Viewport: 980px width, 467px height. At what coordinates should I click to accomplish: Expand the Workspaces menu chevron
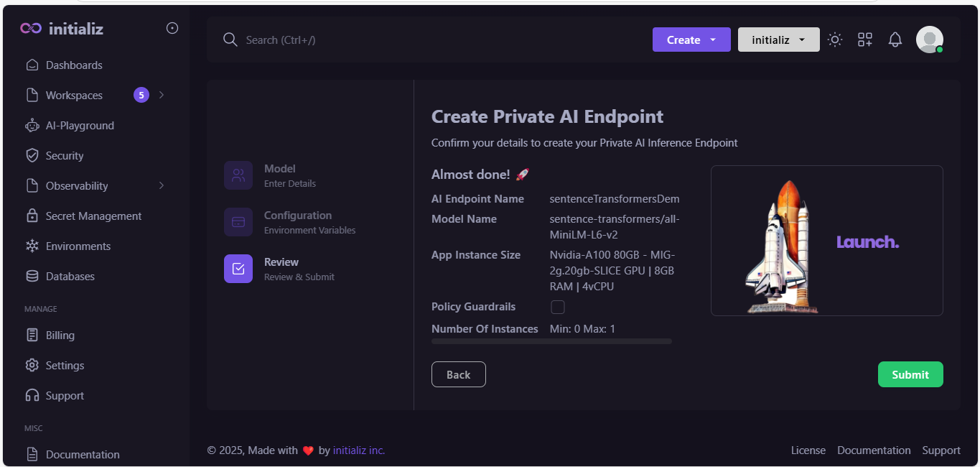[162, 95]
